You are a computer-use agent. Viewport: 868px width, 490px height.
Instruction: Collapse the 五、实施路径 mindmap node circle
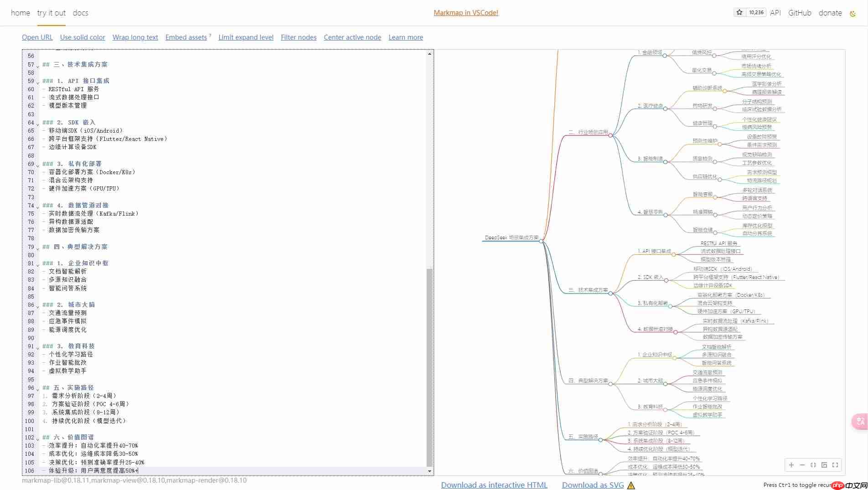tap(600, 440)
